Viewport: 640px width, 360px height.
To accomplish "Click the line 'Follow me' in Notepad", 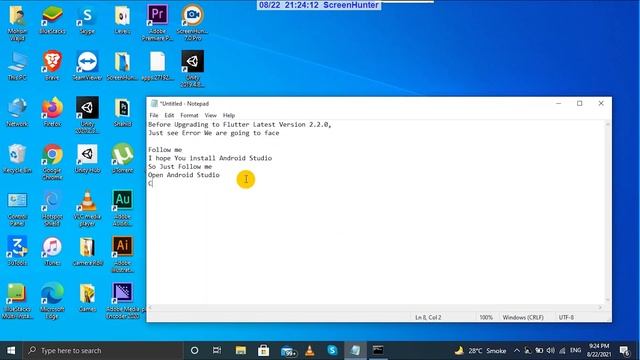I will click(x=165, y=149).
